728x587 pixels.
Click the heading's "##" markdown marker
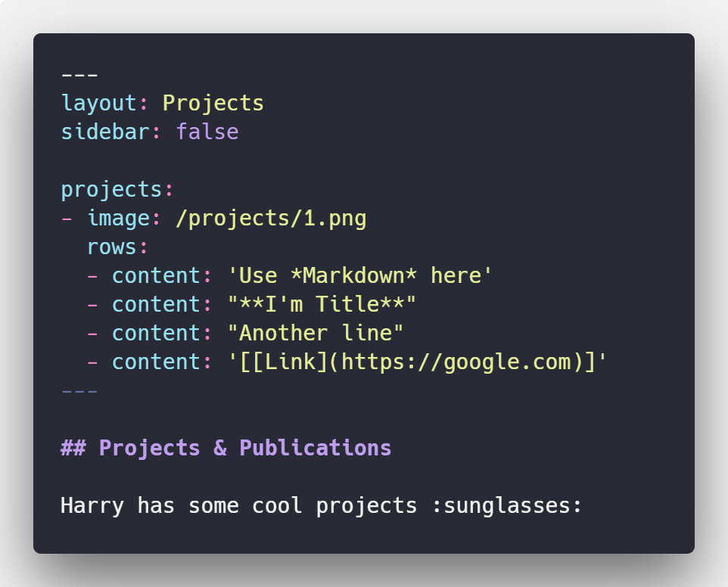(x=73, y=448)
